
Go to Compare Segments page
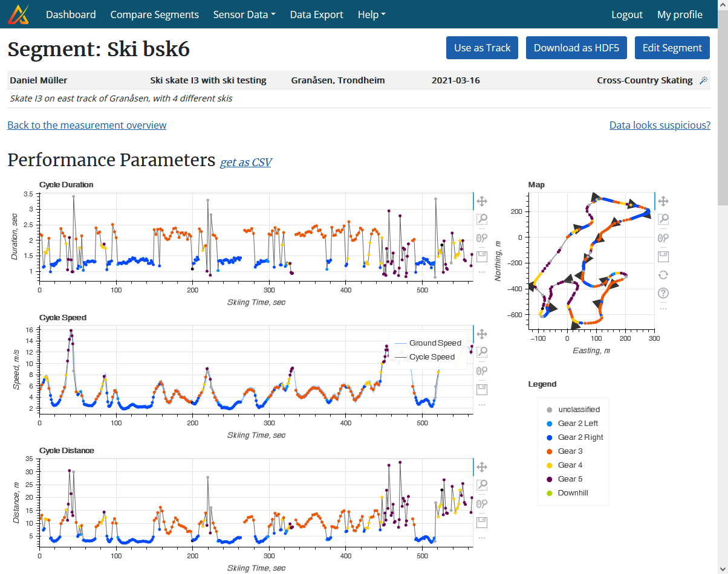[154, 15]
